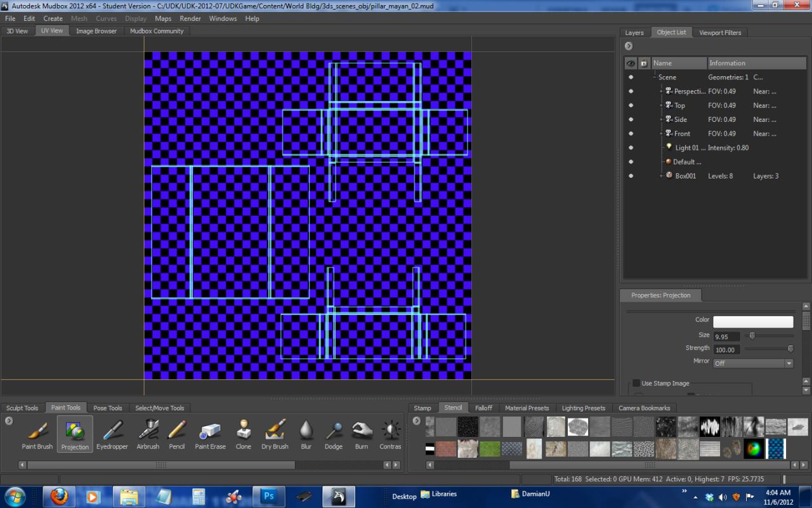Open the Material Presets tray
This screenshot has height=508, width=812.
[527, 408]
